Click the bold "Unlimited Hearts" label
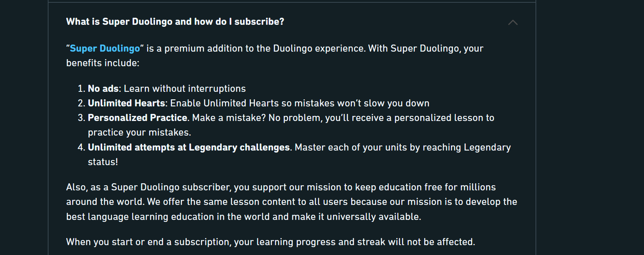Image resolution: width=644 pixels, height=255 pixels. [x=126, y=103]
